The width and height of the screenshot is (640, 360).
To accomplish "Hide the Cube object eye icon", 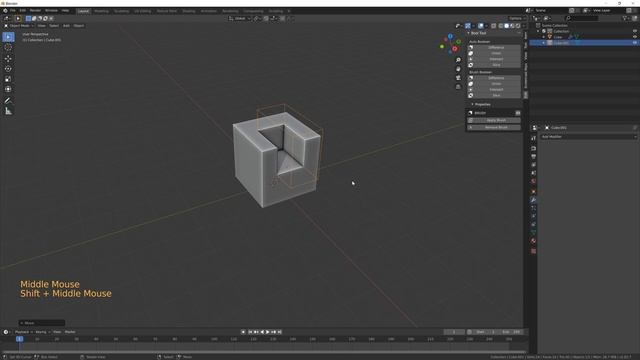I will [635, 37].
